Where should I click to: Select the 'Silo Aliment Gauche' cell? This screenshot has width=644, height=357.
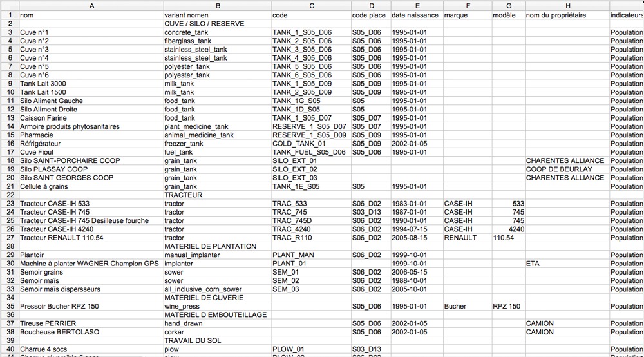91,101
